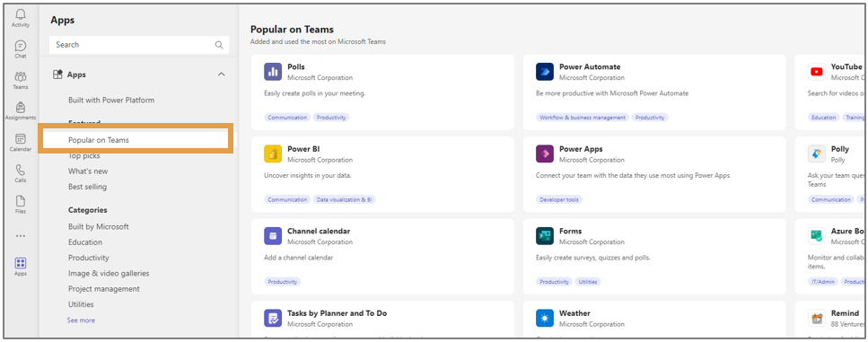Click Workflow & business management tag

[x=583, y=118]
